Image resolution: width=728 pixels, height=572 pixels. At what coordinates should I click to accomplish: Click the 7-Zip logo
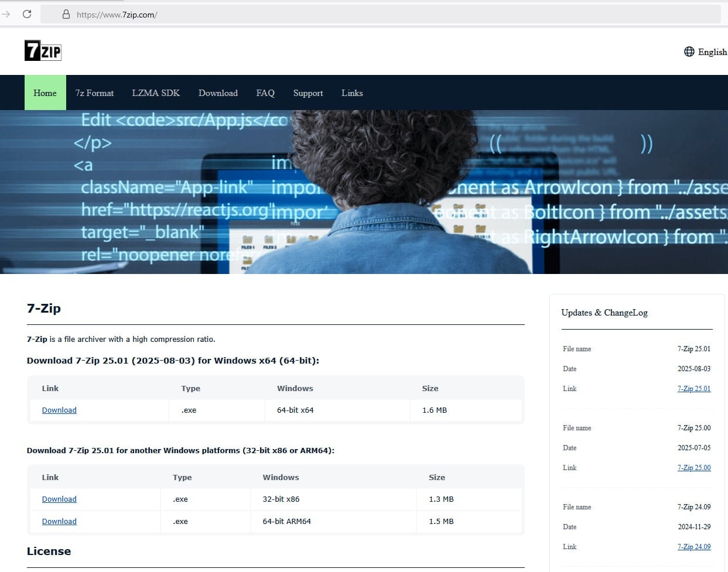coord(43,51)
